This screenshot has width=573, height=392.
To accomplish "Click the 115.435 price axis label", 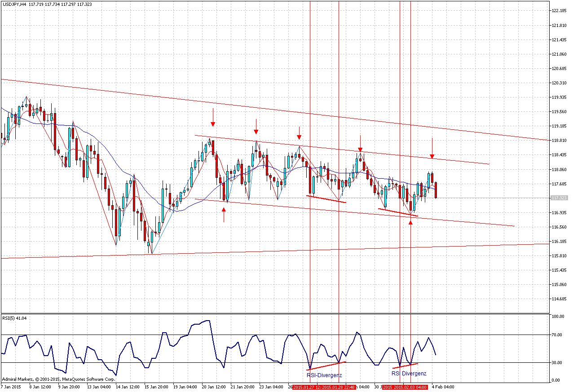I will coord(560,270).
